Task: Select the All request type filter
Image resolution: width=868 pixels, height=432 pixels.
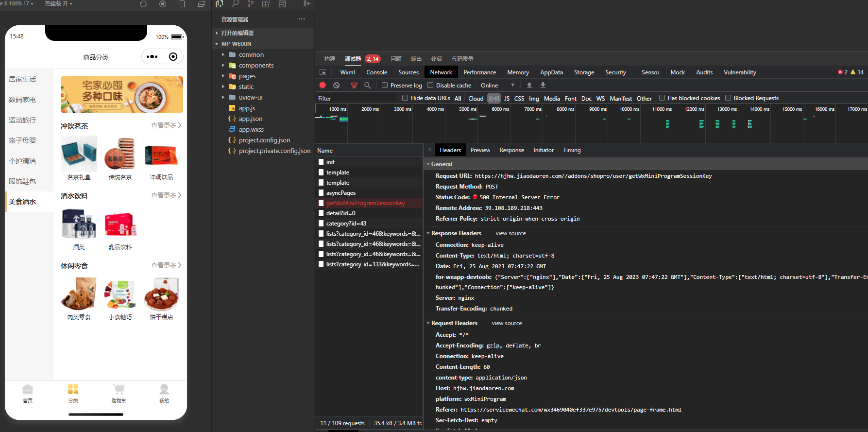Action: pos(458,98)
